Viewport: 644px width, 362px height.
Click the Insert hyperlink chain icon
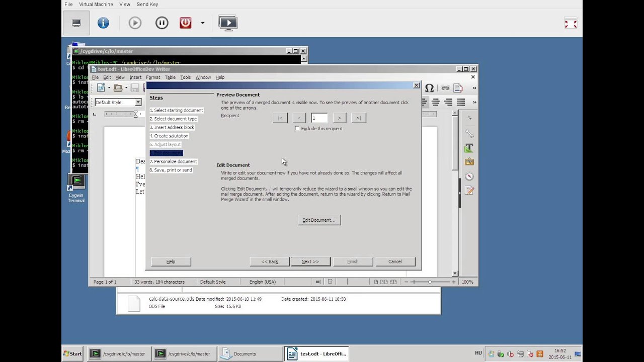445,88
